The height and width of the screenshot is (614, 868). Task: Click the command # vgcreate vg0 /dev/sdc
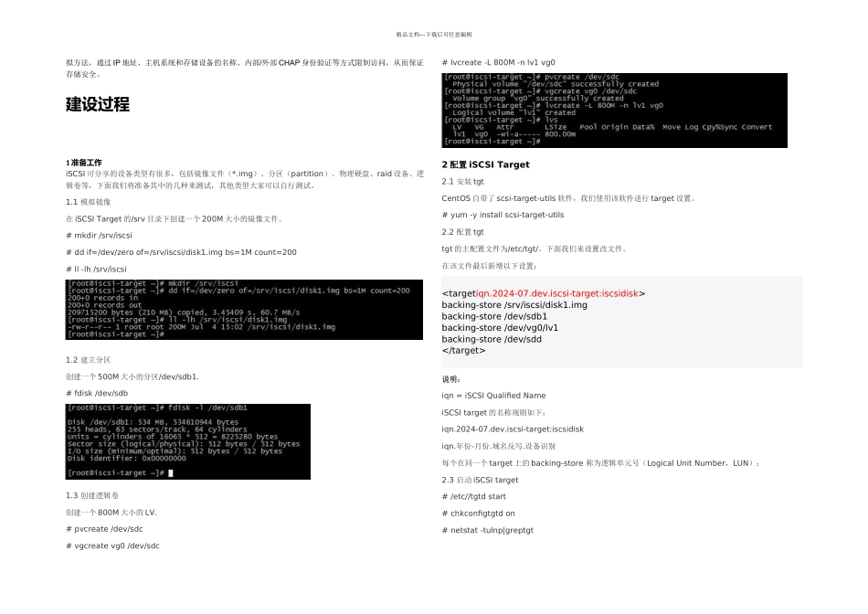pos(112,545)
